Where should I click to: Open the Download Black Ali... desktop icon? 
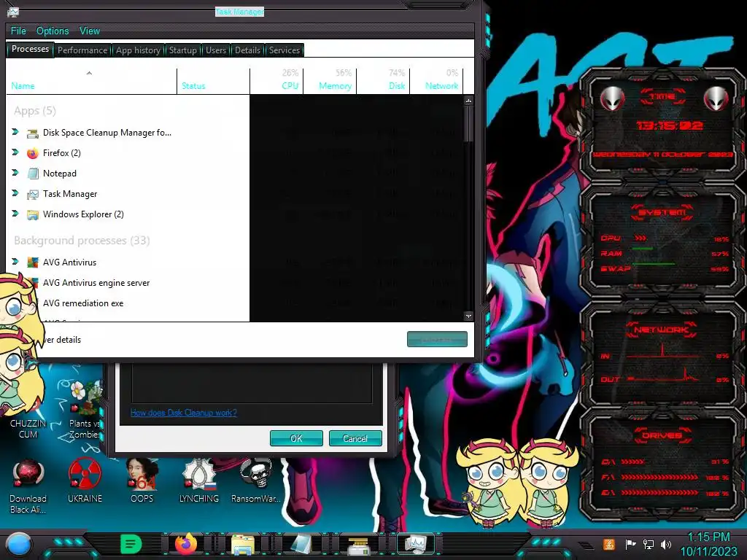click(x=28, y=486)
